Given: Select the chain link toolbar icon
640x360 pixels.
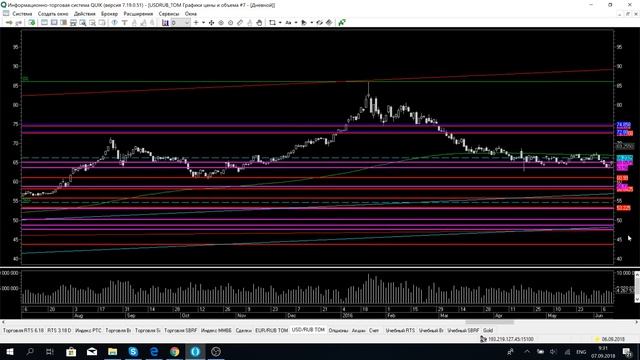Looking at the screenshot, I should (240, 23).
